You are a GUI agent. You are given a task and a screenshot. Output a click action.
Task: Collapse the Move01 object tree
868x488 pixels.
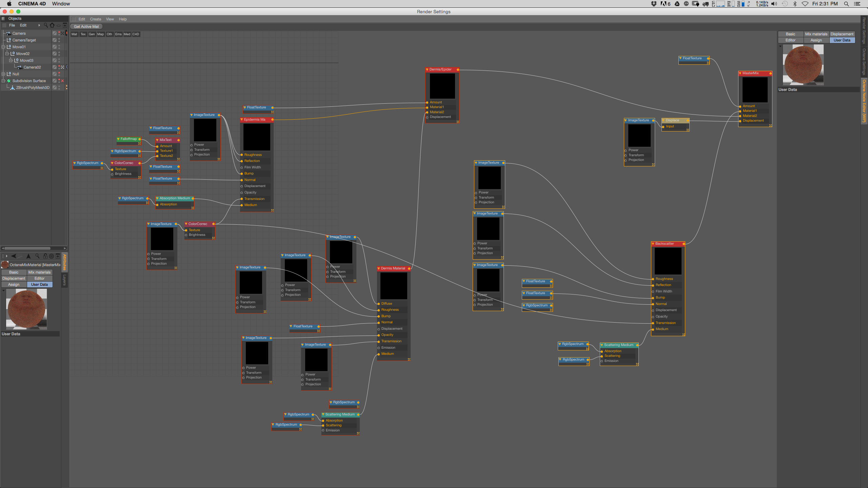point(3,47)
